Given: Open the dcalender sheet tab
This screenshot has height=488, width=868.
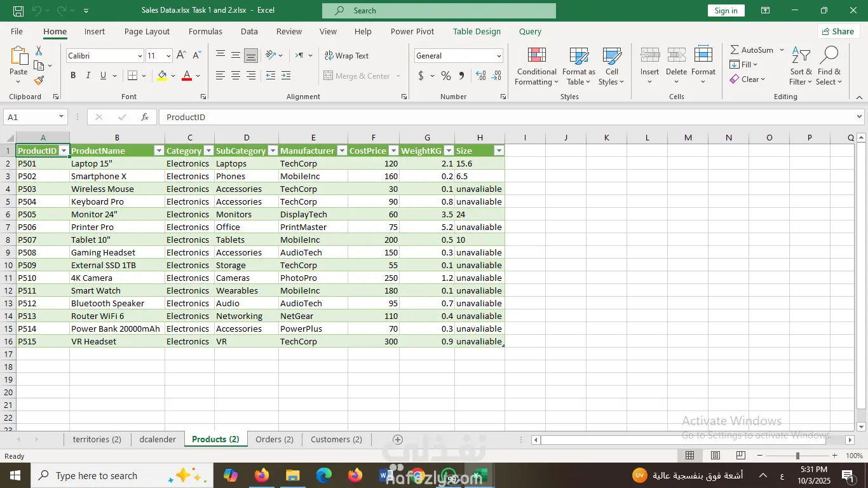Looking at the screenshot, I should [158, 439].
